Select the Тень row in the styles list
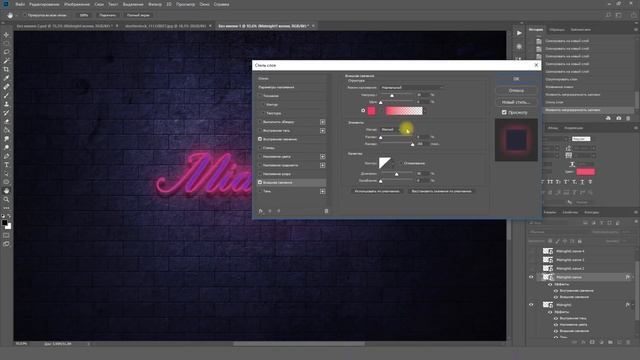The width and height of the screenshot is (640, 360). [291, 191]
